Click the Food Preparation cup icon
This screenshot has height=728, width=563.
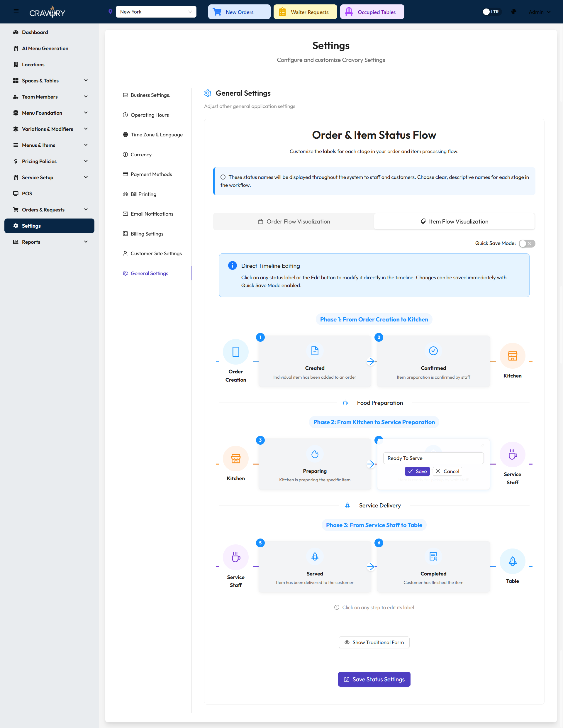345,403
